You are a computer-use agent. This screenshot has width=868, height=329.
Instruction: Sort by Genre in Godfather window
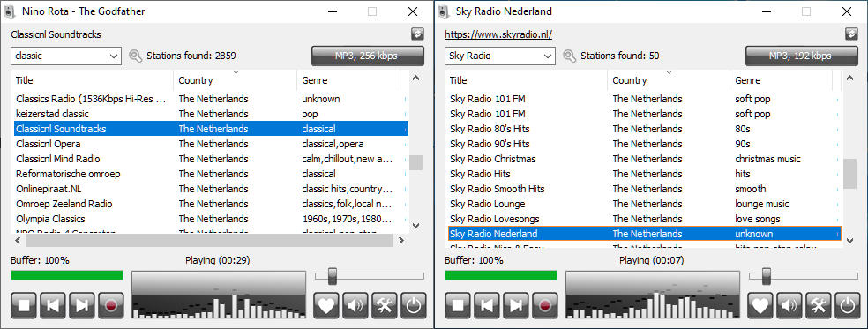point(348,80)
